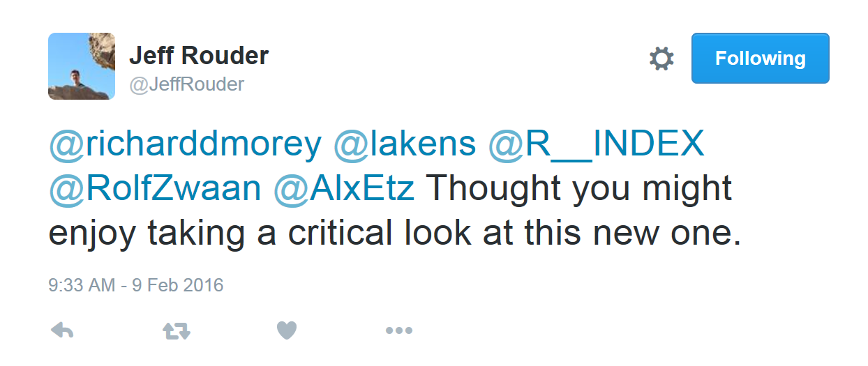The height and width of the screenshot is (366, 868).
Task: Visit the @AlxEtz mention
Action: [x=344, y=189]
